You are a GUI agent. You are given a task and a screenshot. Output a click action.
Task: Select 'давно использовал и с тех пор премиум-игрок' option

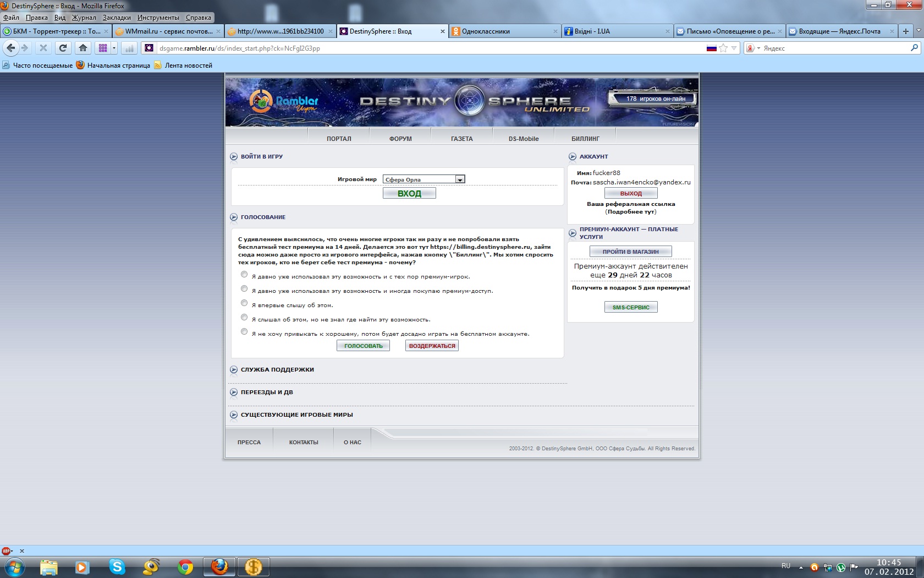pyautogui.click(x=244, y=274)
